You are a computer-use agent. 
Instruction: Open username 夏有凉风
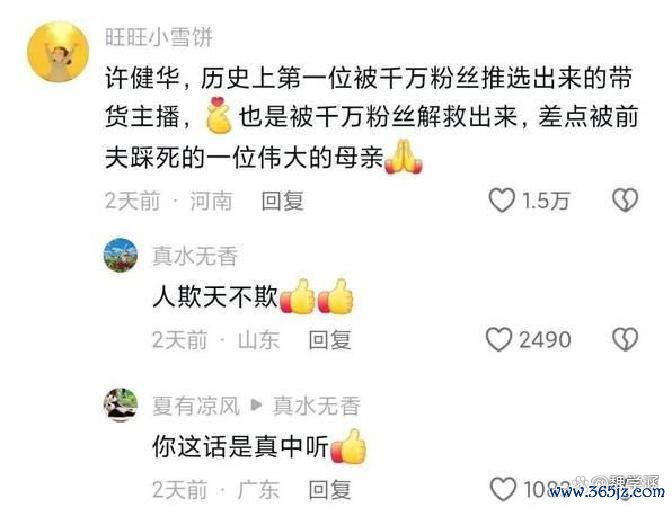196,406
